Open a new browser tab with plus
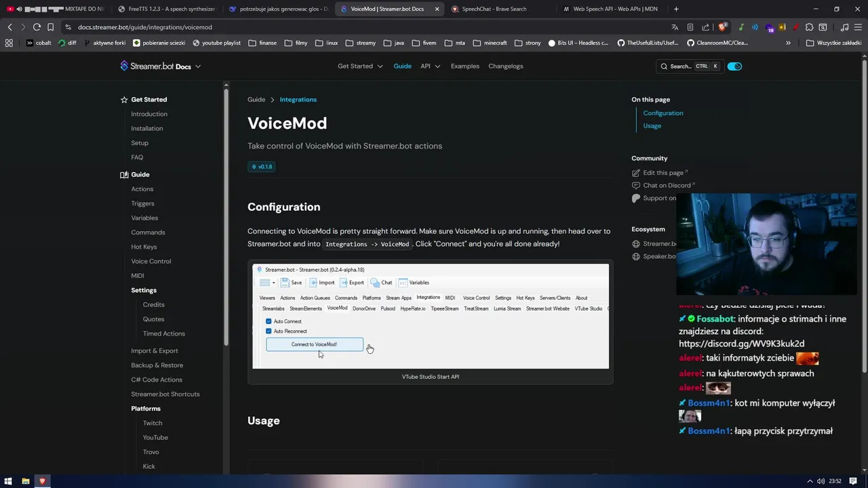The width and height of the screenshot is (868, 488). 676,9
